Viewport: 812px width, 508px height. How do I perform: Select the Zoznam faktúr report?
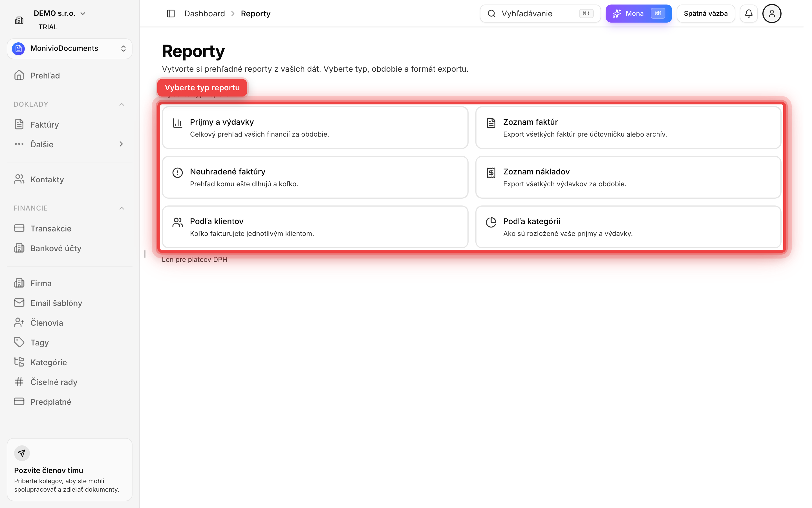[628, 128]
